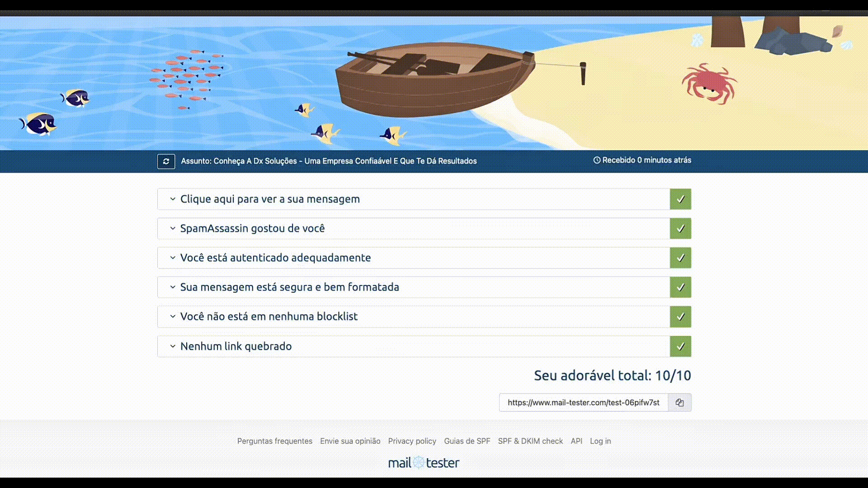The image size is (868, 488).
Task: Click green check on ver sua mensagem row
Action: click(x=680, y=199)
